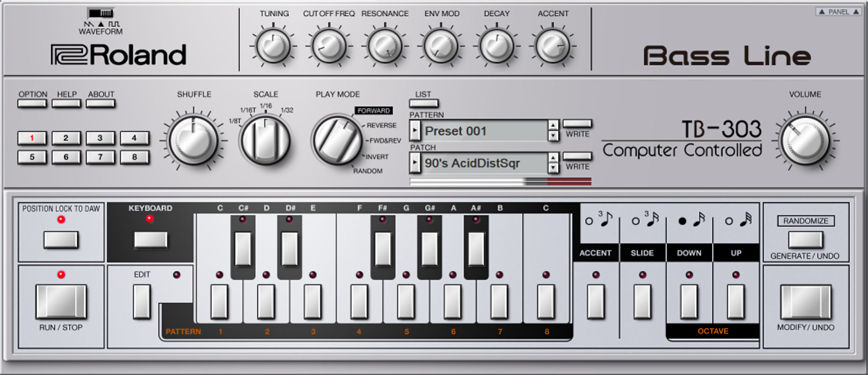Click the Play Mode rotary knob
Viewport: 868px width, 375px height.
tap(337, 140)
